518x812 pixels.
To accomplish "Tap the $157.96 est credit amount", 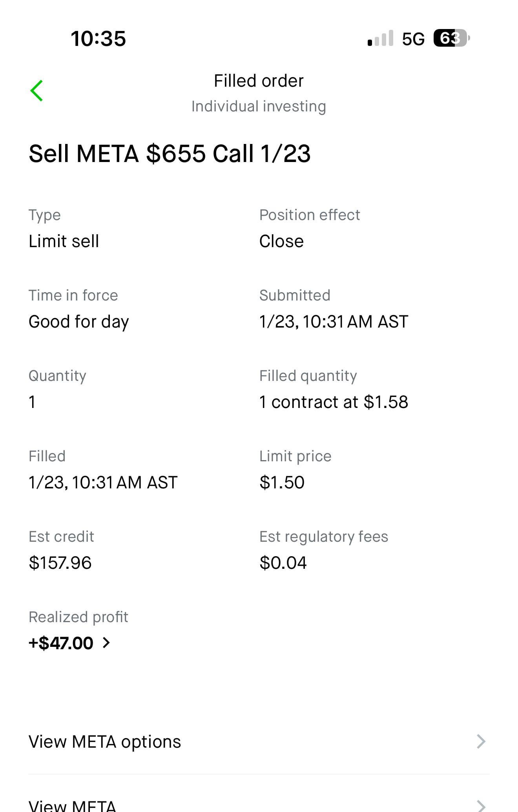I will pyautogui.click(x=60, y=563).
